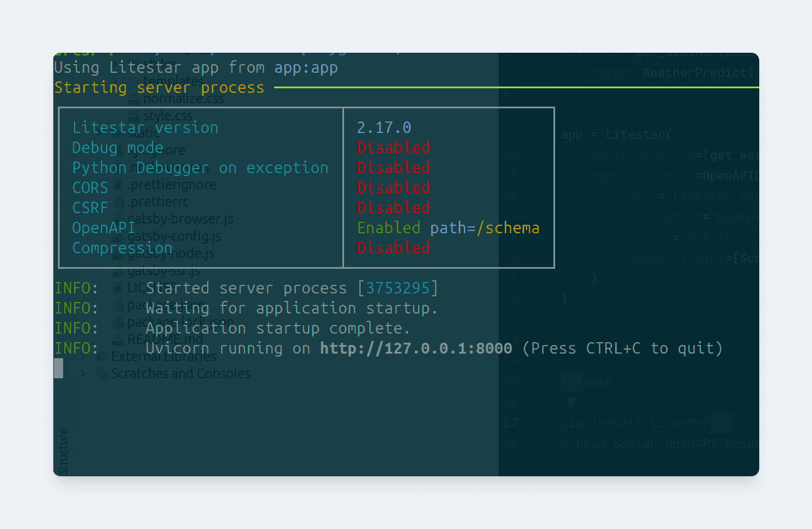This screenshot has width=812, height=529.
Task: Click the terminal cursor block
Action: click(x=58, y=368)
